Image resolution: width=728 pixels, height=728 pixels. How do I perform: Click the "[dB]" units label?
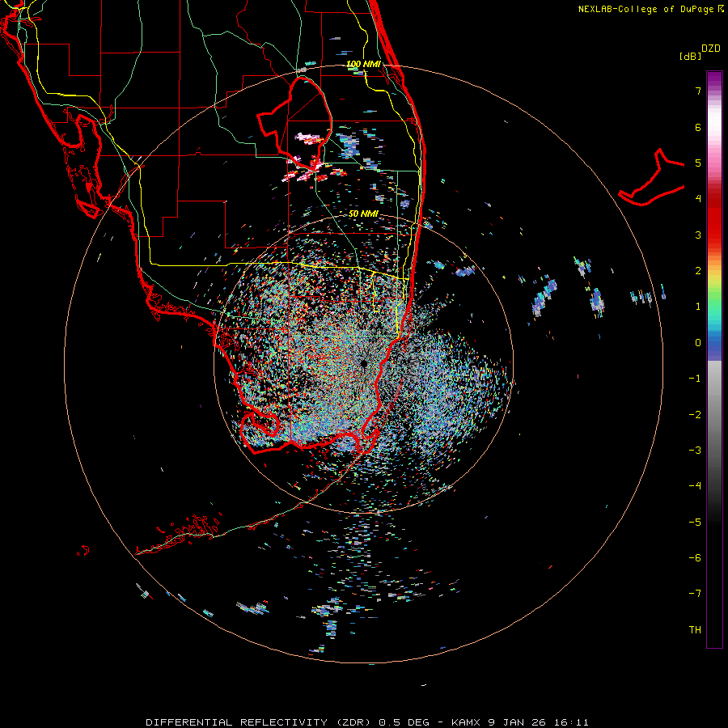(x=690, y=56)
